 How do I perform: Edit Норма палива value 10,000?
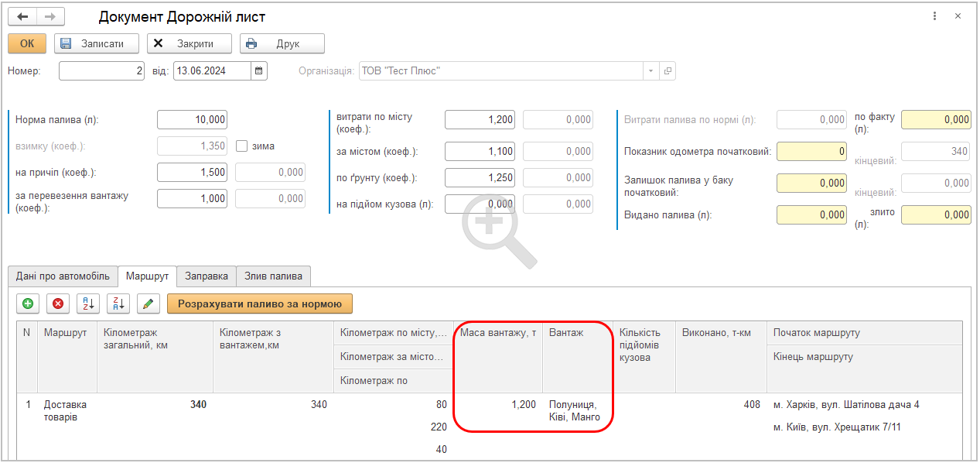pos(193,120)
